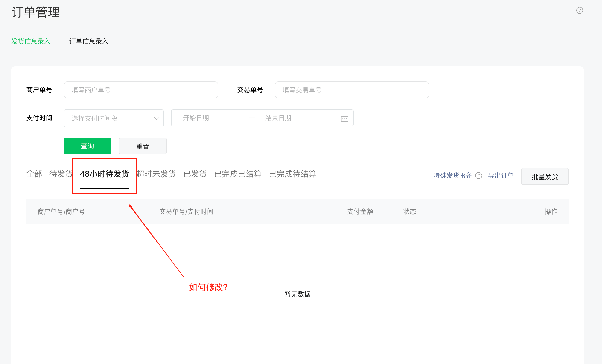Click the calendar icon in date range

pyautogui.click(x=345, y=119)
